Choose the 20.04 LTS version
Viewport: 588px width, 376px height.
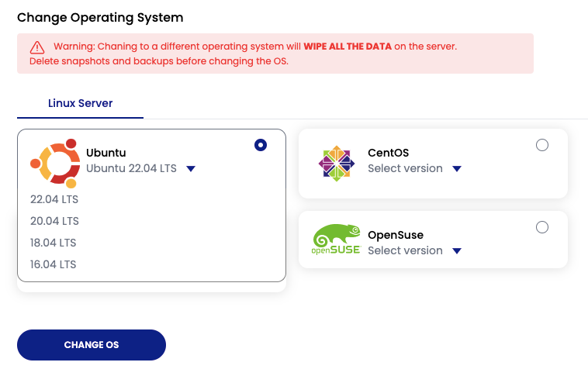click(54, 221)
